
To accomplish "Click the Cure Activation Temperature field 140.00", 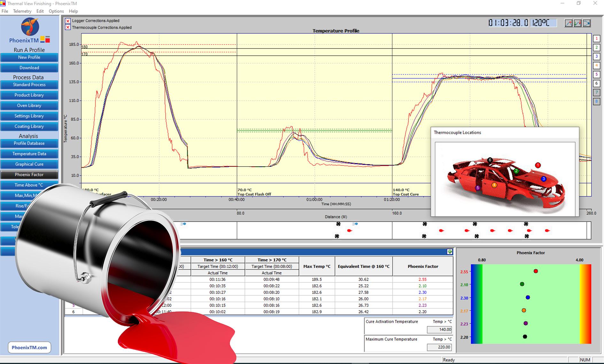I will click(439, 330).
